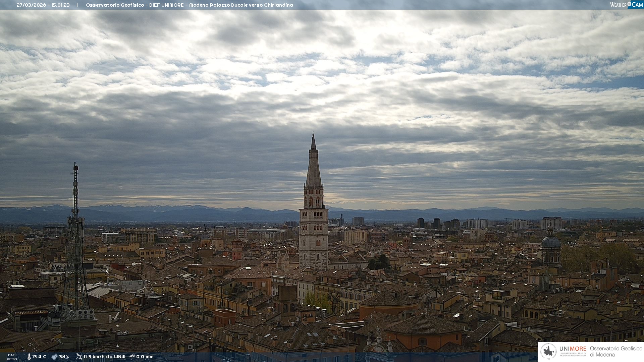Click the DATI METEO label

[12, 357]
